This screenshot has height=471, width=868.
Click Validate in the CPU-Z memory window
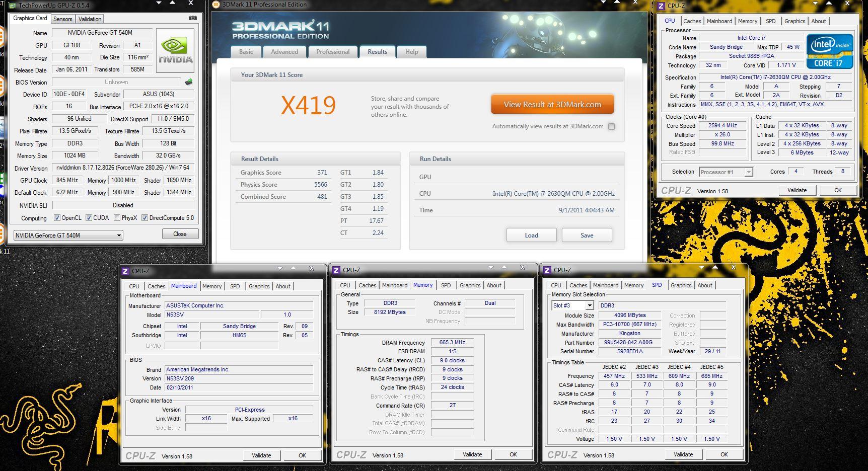click(472, 454)
